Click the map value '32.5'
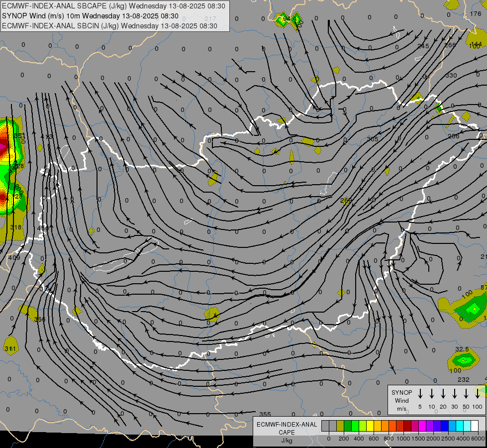Viewport: 487px width, 448px height. coord(462,350)
